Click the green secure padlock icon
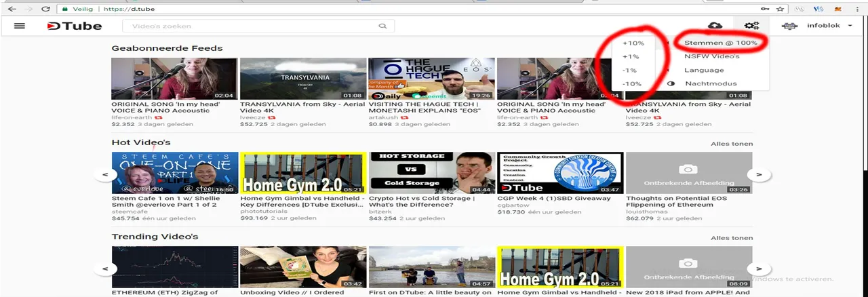The image size is (868, 297). pos(64,9)
